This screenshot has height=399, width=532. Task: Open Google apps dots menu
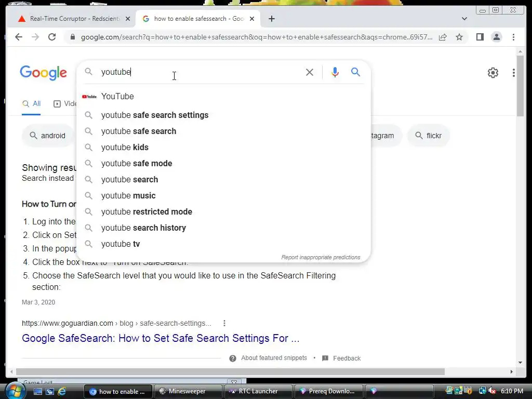point(514,73)
